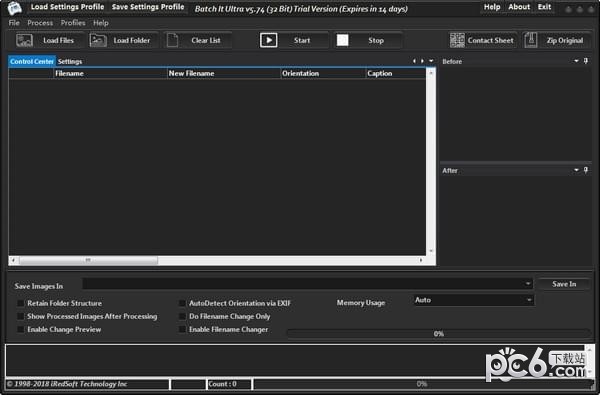Screen dimensions: 600x395
Task: Click the Load Files button label
Action: click(58, 40)
